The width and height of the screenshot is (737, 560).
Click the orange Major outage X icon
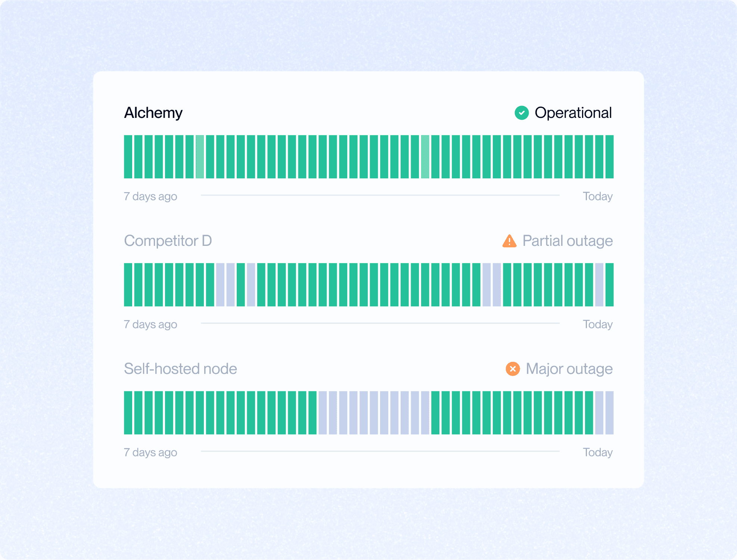coord(513,369)
